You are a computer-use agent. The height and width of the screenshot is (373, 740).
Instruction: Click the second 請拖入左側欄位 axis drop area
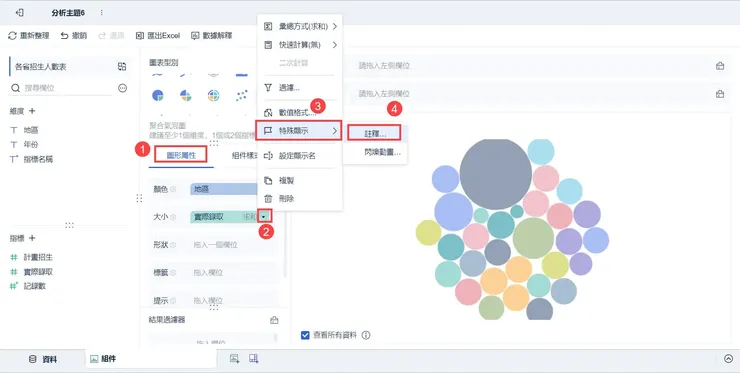529,93
